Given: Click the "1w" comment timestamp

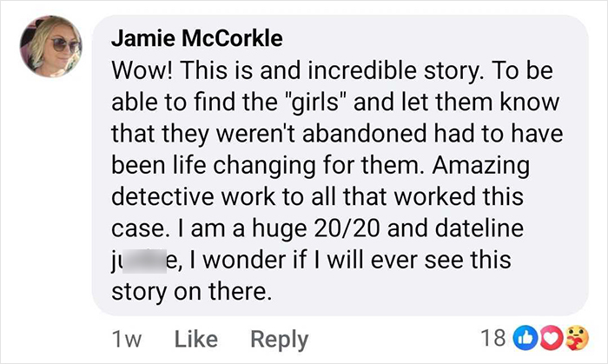Looking at the screenshot, I should coord(125,338).
